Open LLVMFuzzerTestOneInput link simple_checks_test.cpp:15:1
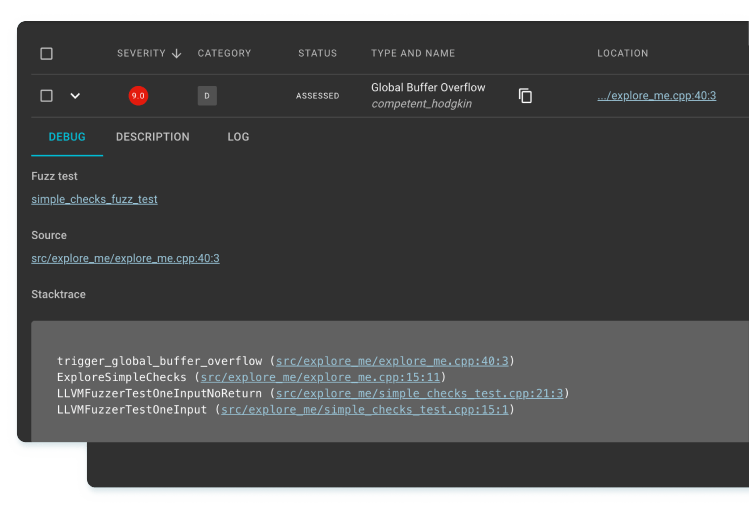 pyautogui.click(x=364, y=410)
